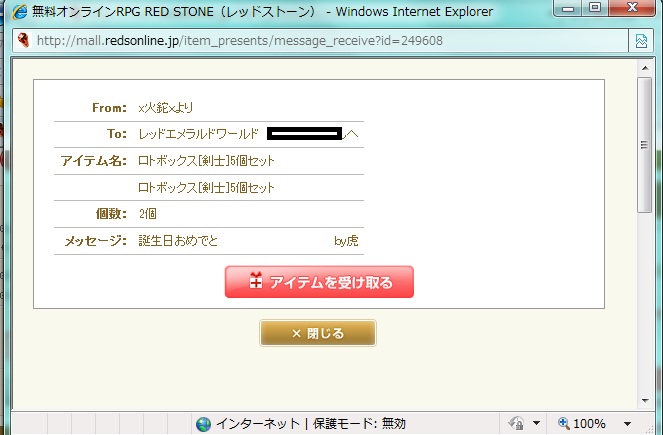Minimize the Internet Explorer window
The width and height of the screenshot is (663, 435).
(x=568, y=8)
